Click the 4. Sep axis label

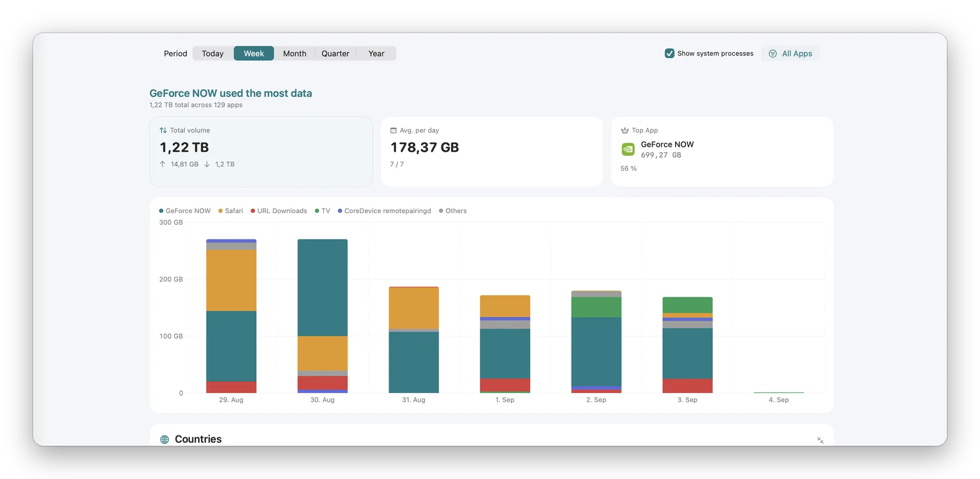[779, 400]
